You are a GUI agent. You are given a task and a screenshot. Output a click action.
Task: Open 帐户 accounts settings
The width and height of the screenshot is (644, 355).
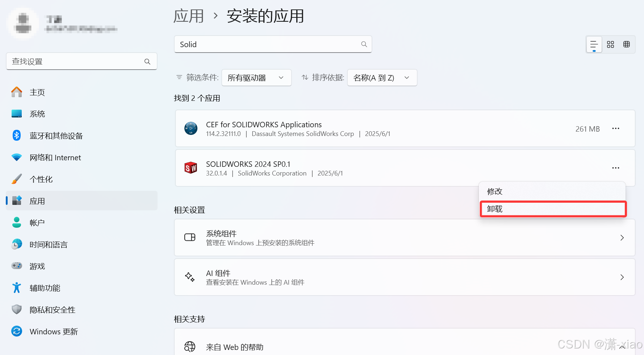pyautogui.click(x=81, y=223)
